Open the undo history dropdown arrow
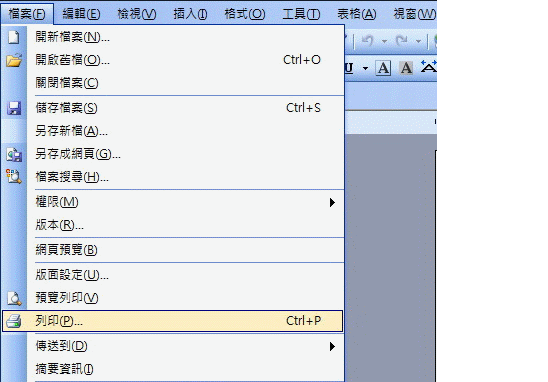The height and width of the screenshot is (382, 548). (x=384, y=42)
